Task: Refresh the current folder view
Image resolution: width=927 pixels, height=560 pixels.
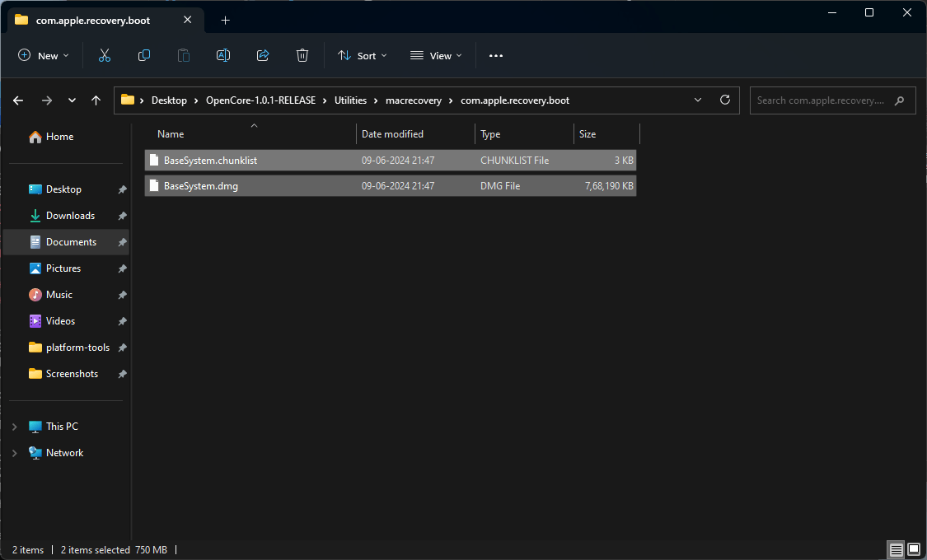Action: click(x=725, y=100)
